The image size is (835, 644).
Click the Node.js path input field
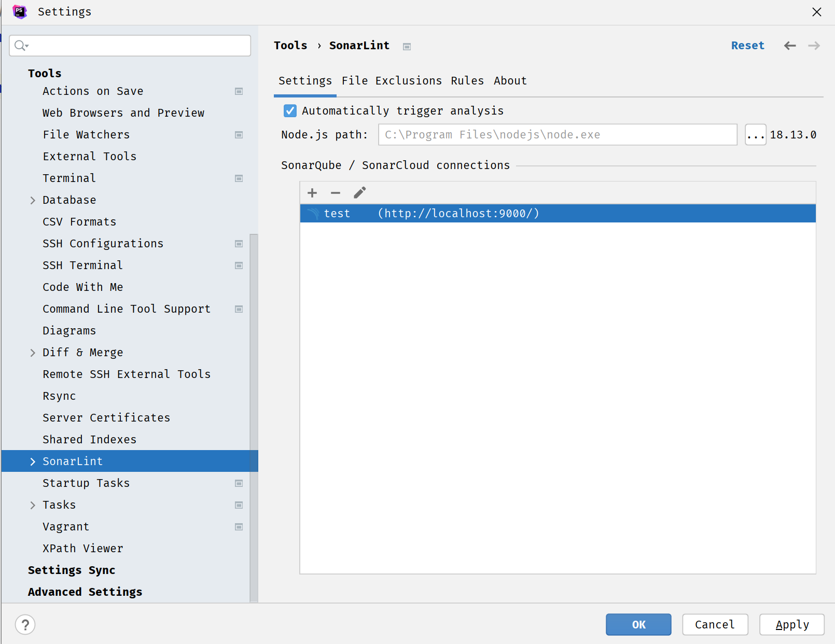(x=557, y=135)
